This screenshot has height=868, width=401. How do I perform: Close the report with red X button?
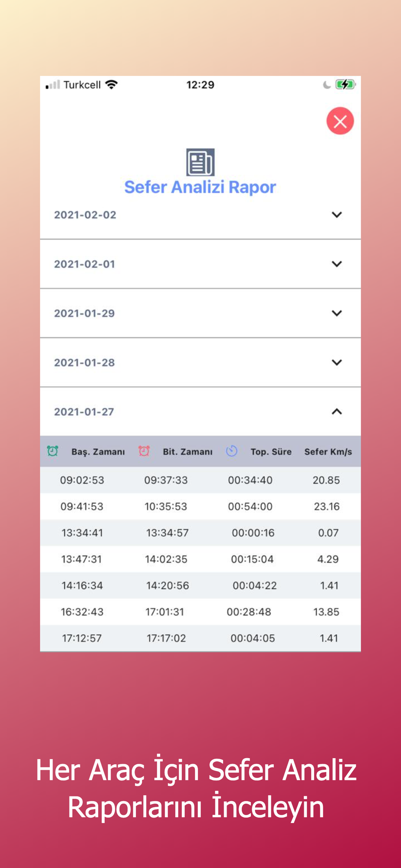(x=340, y=121)
